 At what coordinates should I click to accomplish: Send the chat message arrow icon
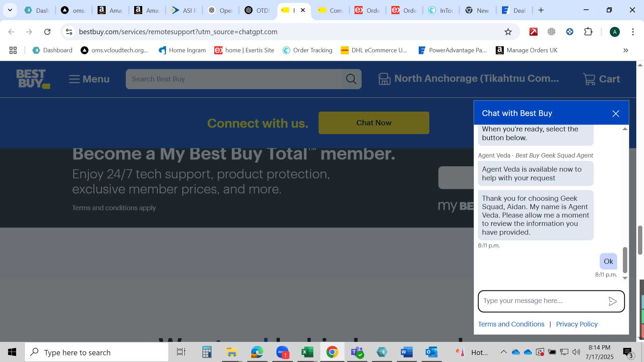click(x=612, y=301)
